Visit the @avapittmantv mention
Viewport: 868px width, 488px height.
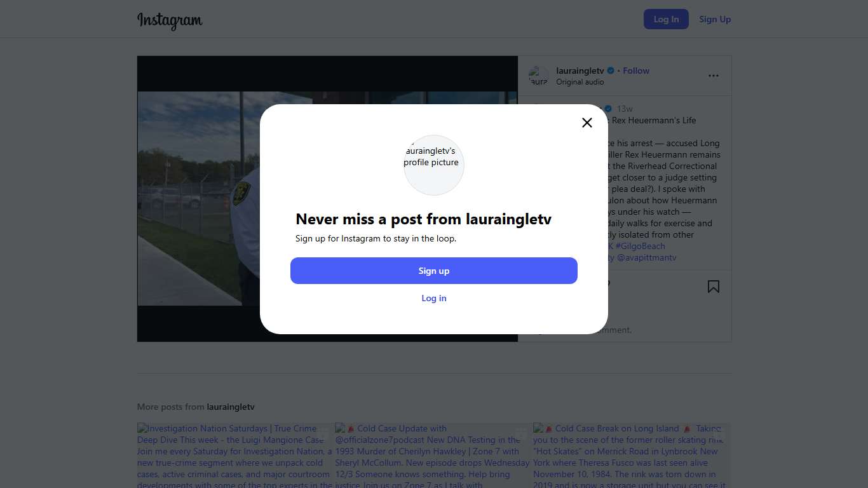646,257
